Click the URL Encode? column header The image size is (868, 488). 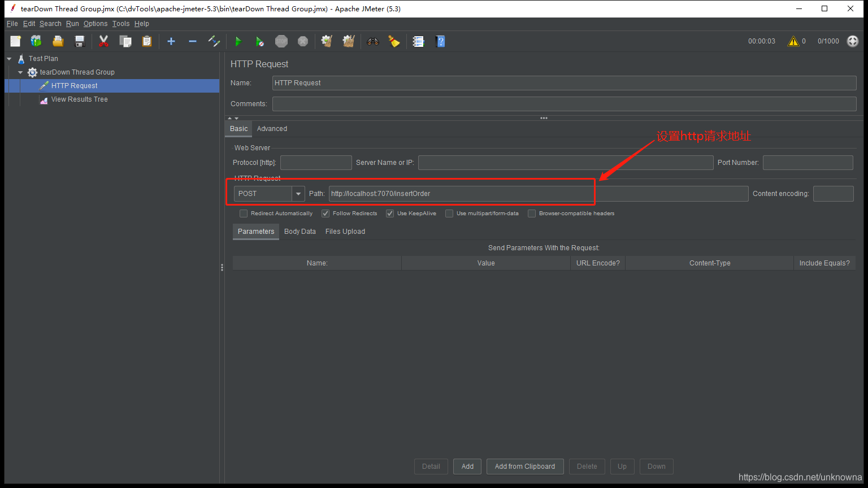[598, 263]
